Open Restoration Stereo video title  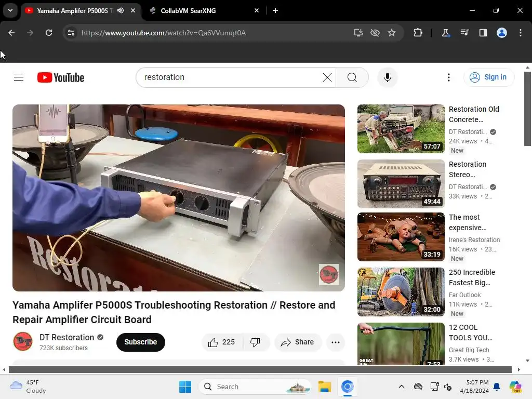pyautogui.click(x=468, y=169)
